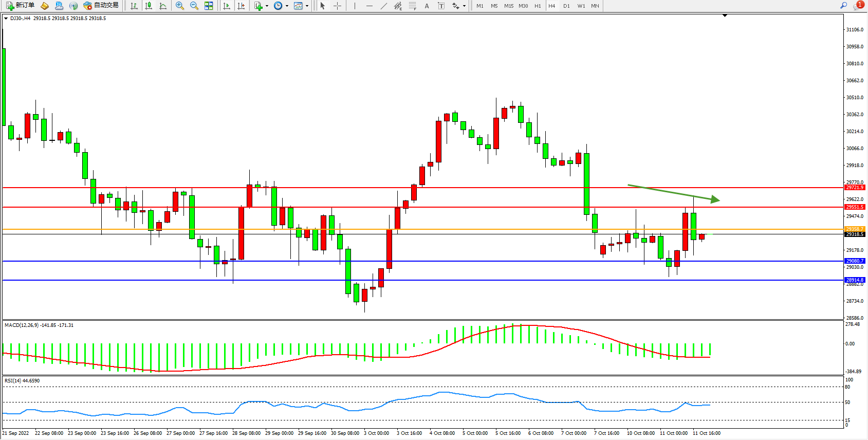Switch chart to bar chart mode
This screenshot has height=440, width=868.
[x=134, y=6]
